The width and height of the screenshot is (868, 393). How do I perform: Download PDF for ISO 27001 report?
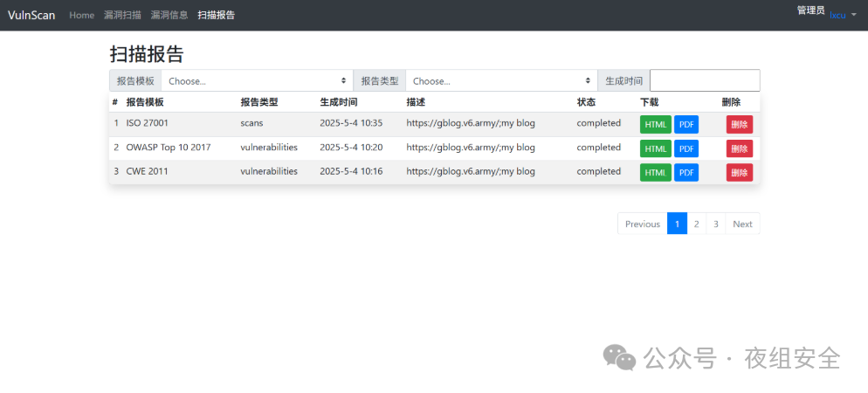click(x=686, y=125)
